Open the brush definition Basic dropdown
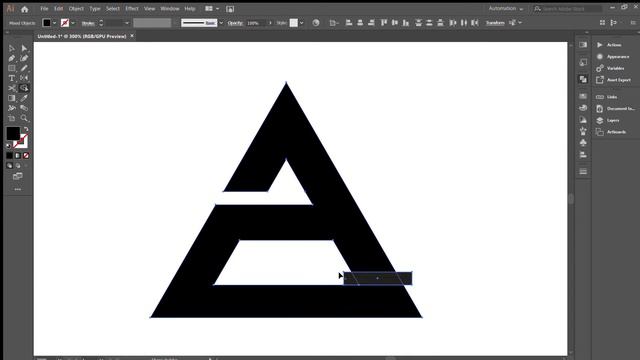The height and width of the screenshot is (360, 640). (221, 23)
